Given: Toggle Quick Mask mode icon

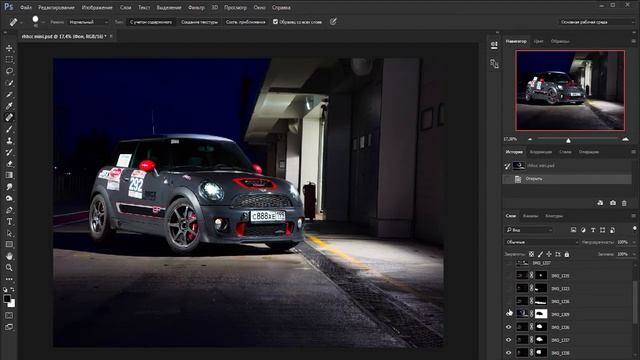Looking at the screenshot, I should click(9, 316).
